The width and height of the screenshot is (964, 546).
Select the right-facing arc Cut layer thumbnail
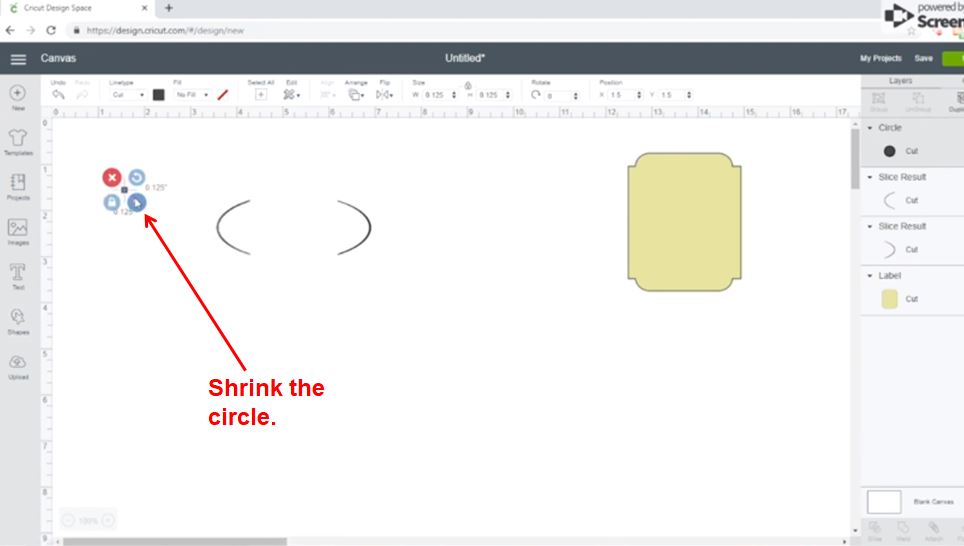pos(889,250)
